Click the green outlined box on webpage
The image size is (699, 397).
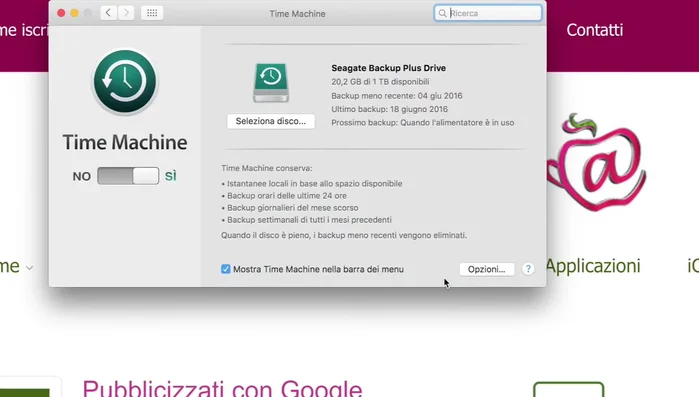tap(568, 389)
